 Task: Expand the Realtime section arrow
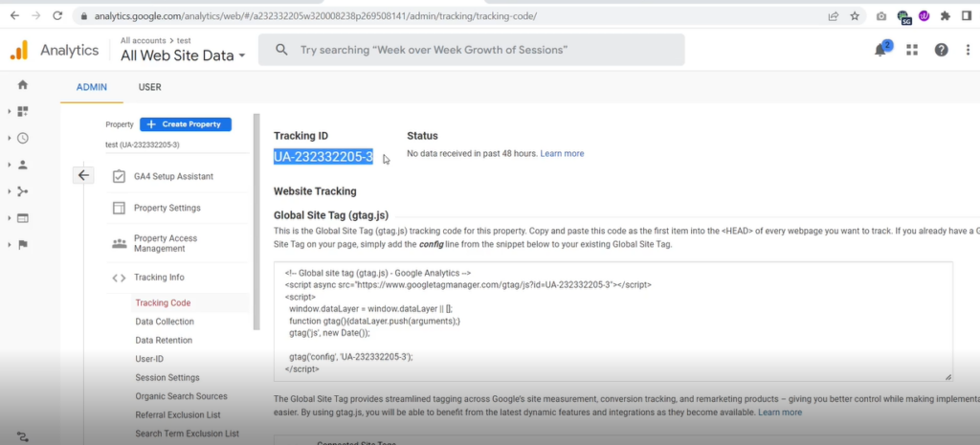(10, 138)
